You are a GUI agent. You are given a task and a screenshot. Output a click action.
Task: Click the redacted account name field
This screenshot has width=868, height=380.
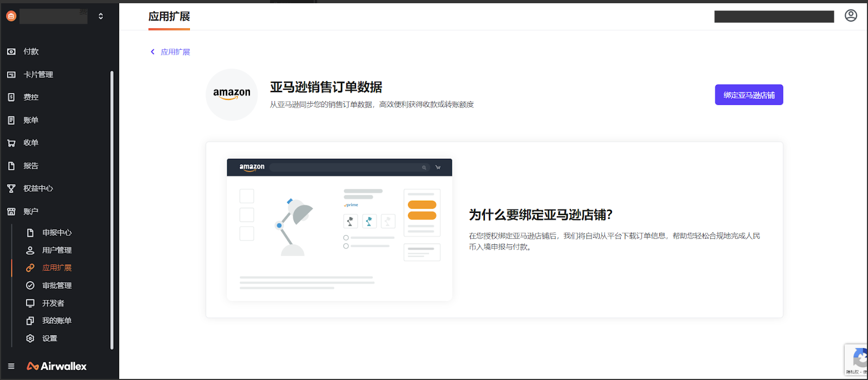[54, 16]
